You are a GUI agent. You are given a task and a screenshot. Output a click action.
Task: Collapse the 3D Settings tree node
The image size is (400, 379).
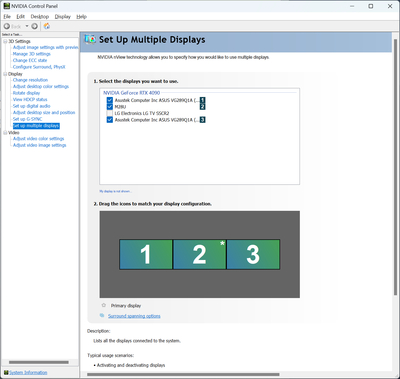click(x=5, y=41)
